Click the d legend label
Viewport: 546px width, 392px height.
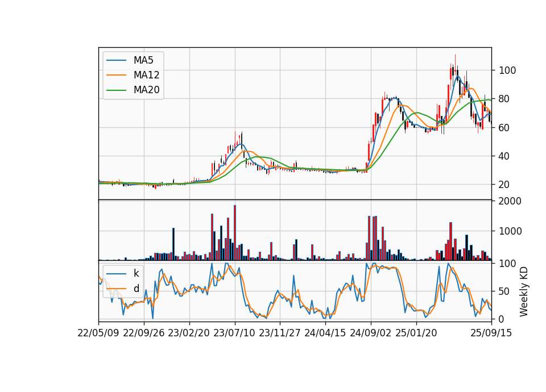coord(136,289)
